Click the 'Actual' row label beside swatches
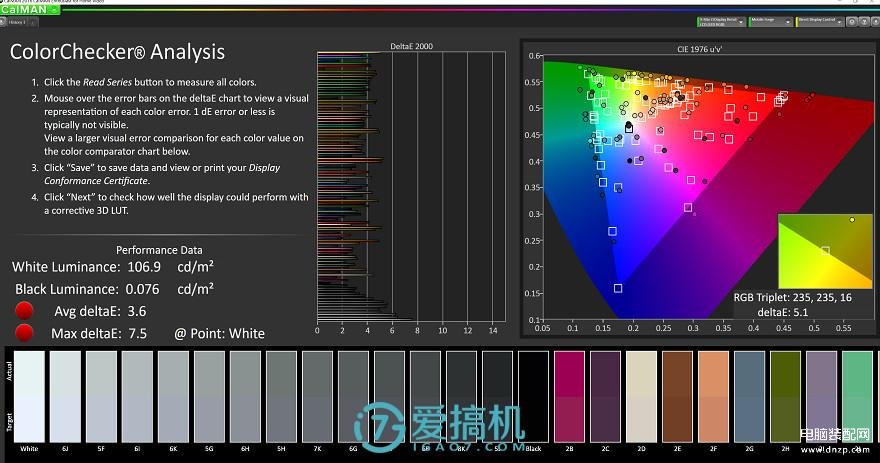Screen dimensions: 880x463 [x=8, y=371]
